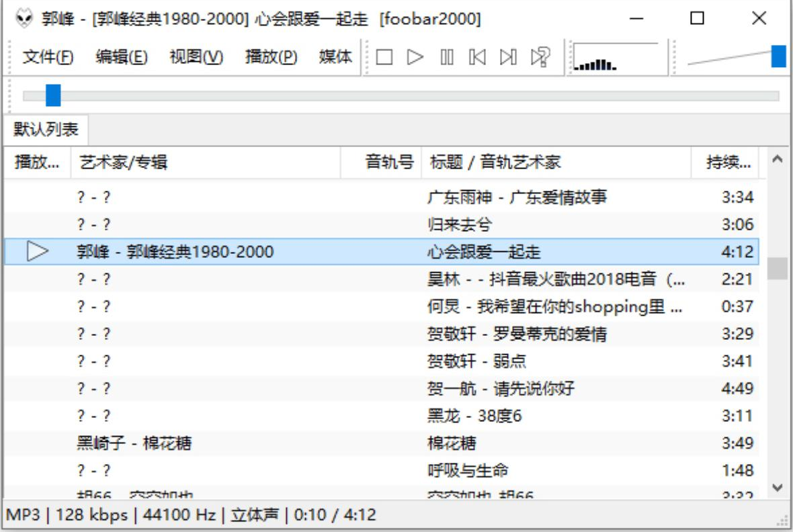This screenshot has width=793, height=532.
Task: Maximize the foobar2000 window
Action: point(698,19)
